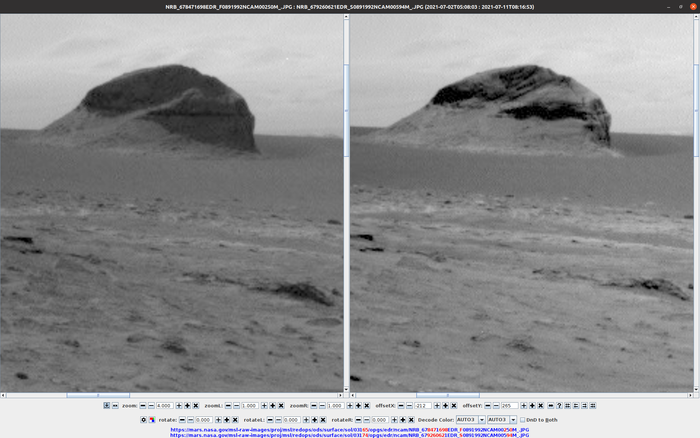The image size is (700, 438).
Task: Open help with the question mark icon
Action: pyautogui.click(x=558, y=405)
